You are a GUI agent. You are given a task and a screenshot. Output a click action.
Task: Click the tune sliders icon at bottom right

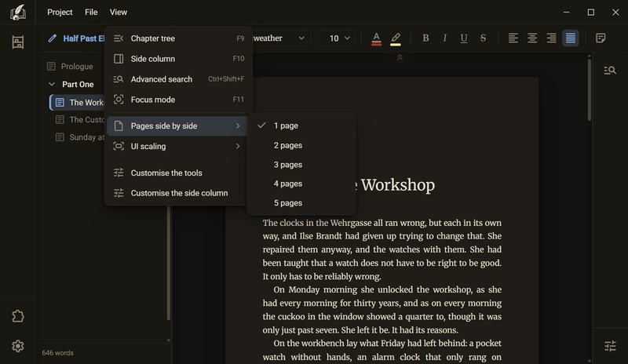tap(610, 346)
